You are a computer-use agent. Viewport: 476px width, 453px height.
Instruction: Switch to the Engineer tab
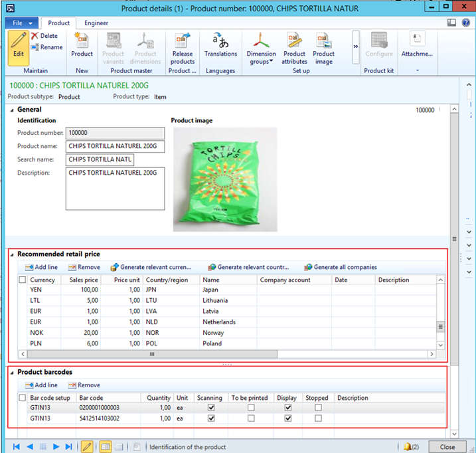click(x=96, y=23)
